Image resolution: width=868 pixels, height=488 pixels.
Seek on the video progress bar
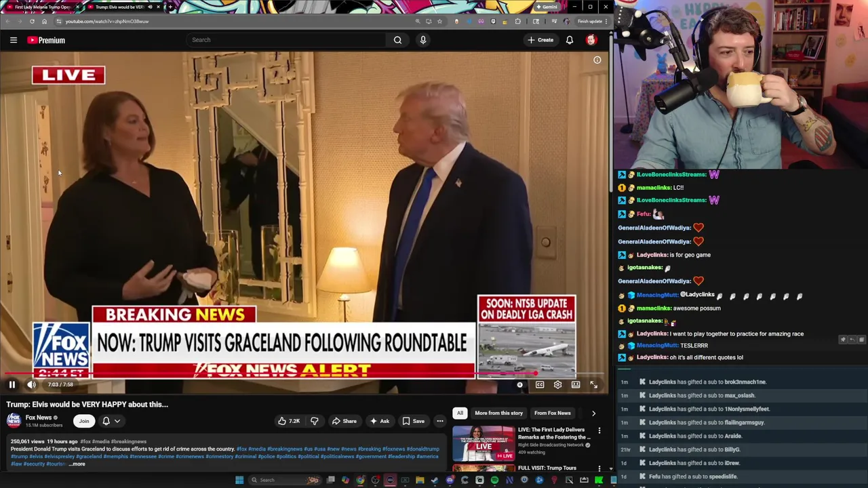tap(305, 373)
